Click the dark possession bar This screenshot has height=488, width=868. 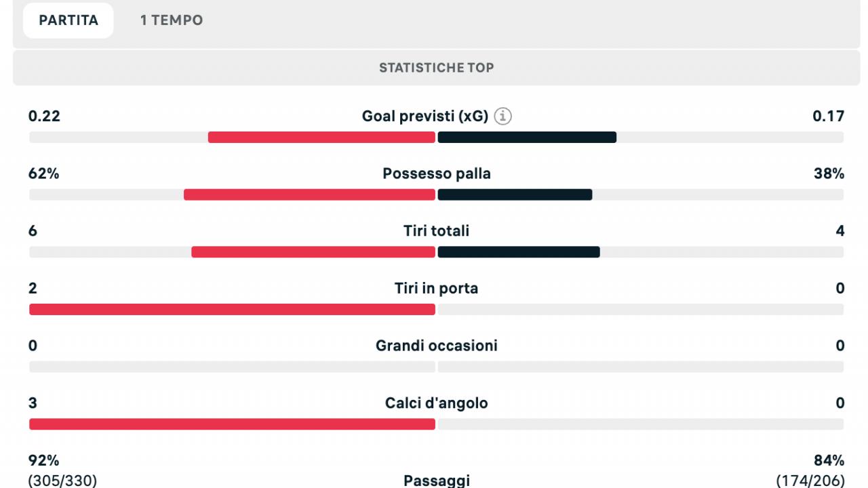click(x=515, y=195)
